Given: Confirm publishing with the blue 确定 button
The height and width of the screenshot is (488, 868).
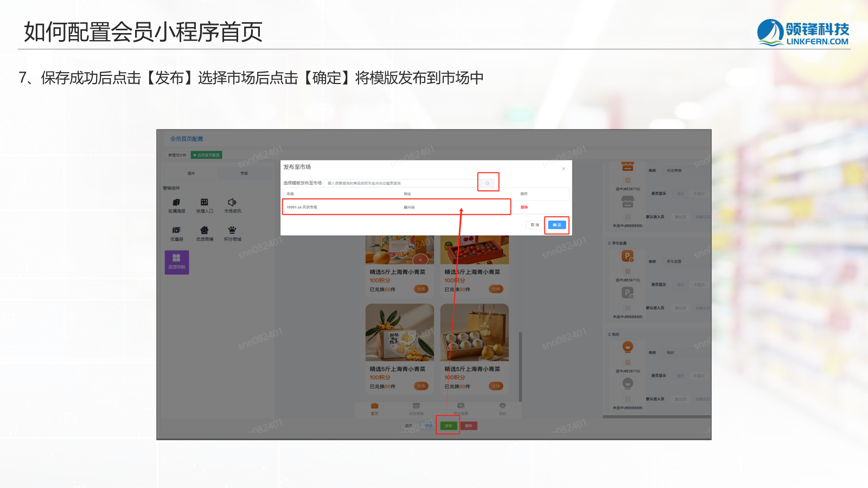Looking at the screenshot, I should pyautogui.click(x=557, y=225).
